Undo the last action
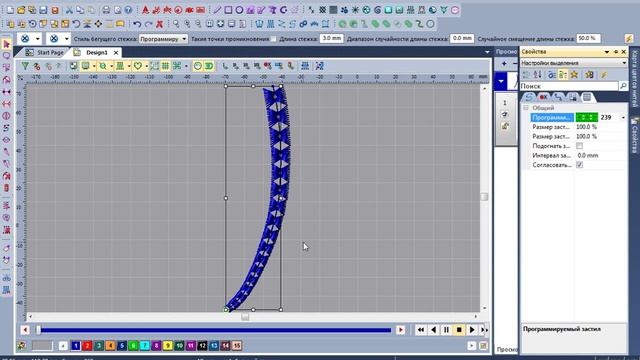 (x=137, y=24)
